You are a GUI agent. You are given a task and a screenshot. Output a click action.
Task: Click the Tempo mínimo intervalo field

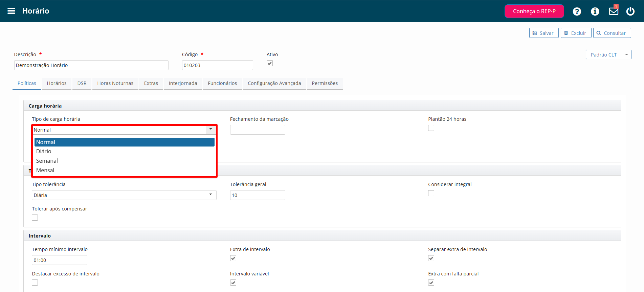pyautogui.click(x=60, y=260)
